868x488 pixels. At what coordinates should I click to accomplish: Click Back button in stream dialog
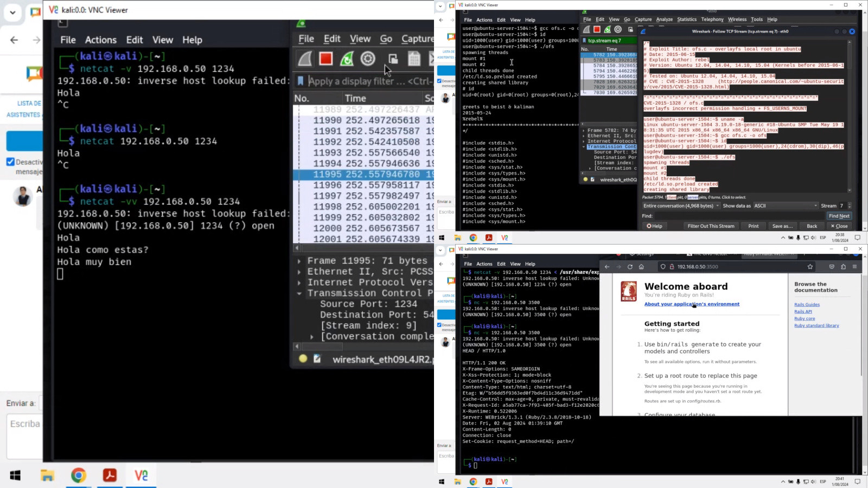(x=812, y=226)
